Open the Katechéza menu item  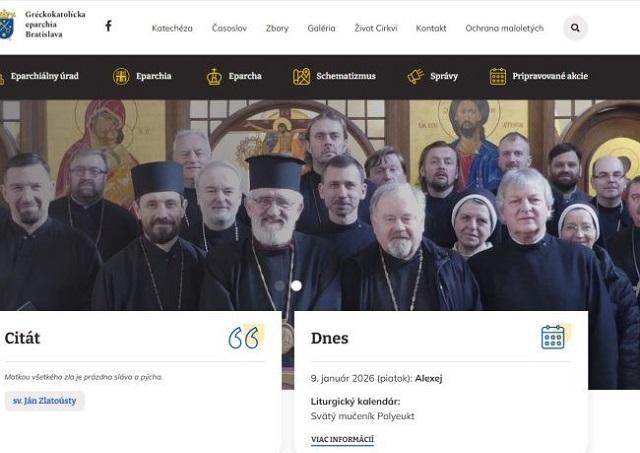click(172, 28)
